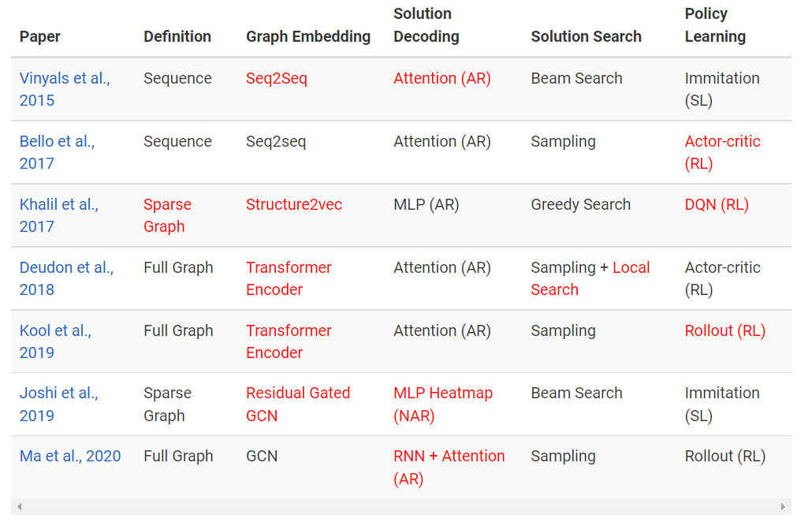Click the MLP Heatmap (NAR) cell
The height and width of the screenshot is (526, 812).
coord(443,404)
